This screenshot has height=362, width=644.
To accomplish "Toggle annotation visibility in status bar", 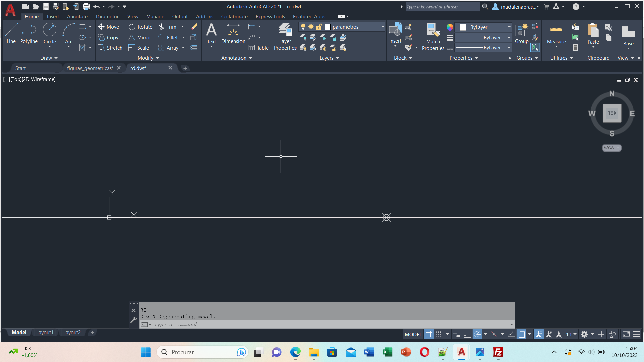I will 539,334.
